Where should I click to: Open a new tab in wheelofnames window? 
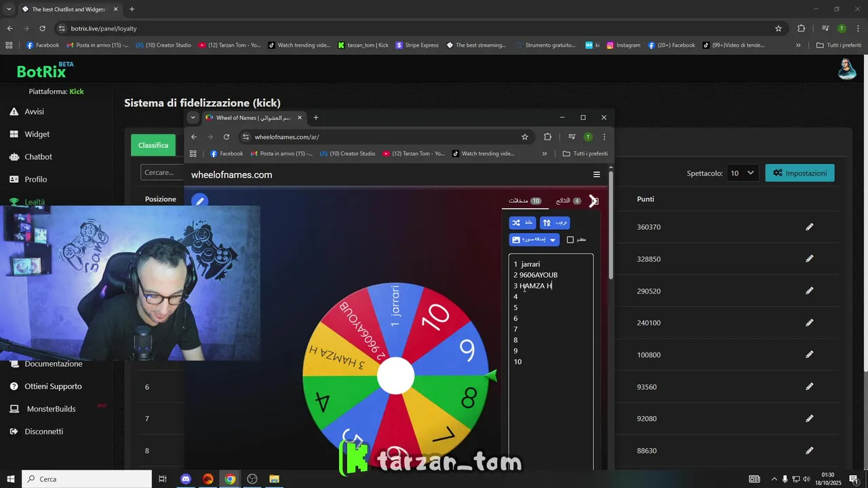(315, 117)
